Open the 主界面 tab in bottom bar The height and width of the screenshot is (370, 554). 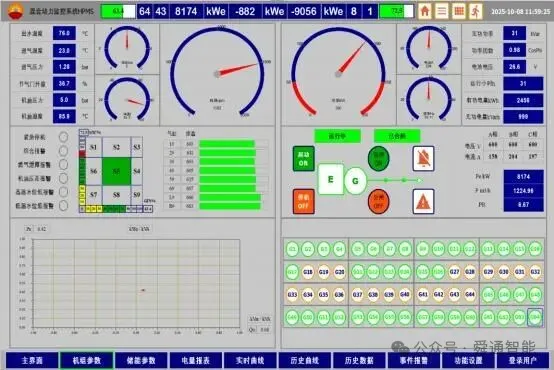[32, 360]
